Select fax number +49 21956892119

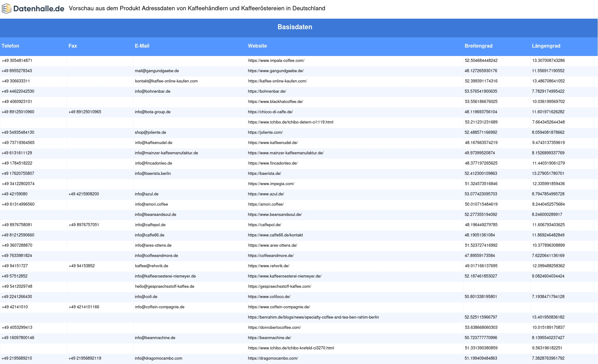[x=85, y=358]
